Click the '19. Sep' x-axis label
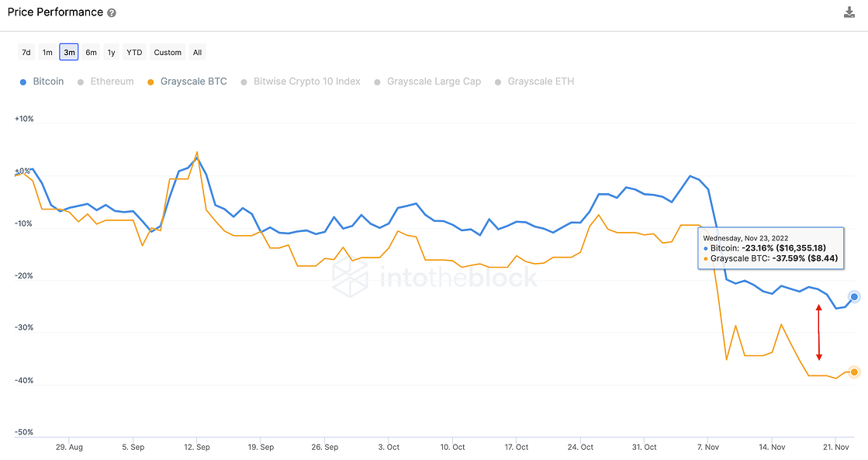The height and width of the screenshot is (460, 868). point(261,447)
